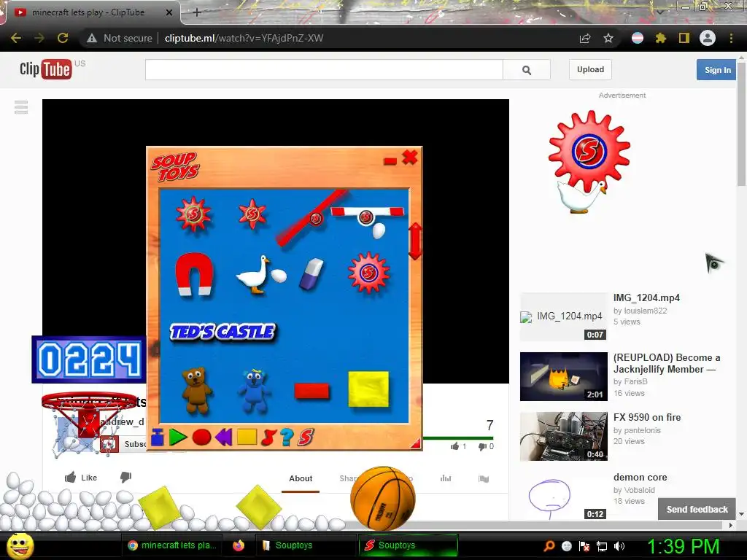The image size is (747, 560).
Task: Close the Soup Toys toybox window
Action: [410, 157]
